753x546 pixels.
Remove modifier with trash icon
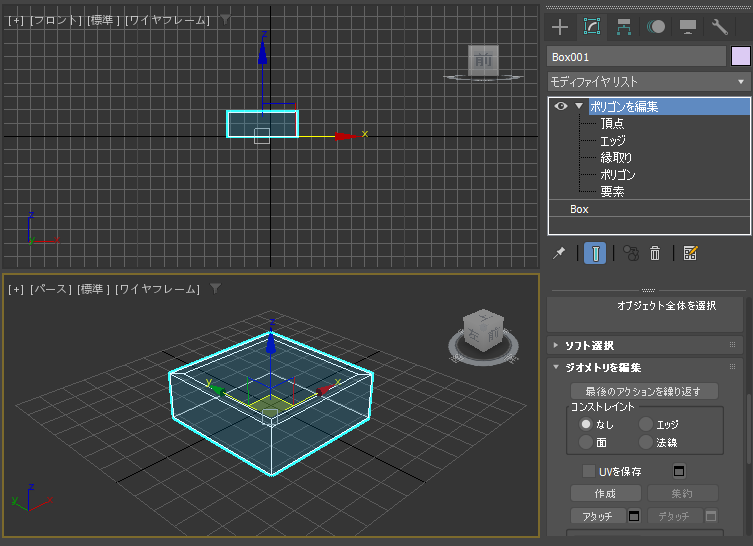655,253
